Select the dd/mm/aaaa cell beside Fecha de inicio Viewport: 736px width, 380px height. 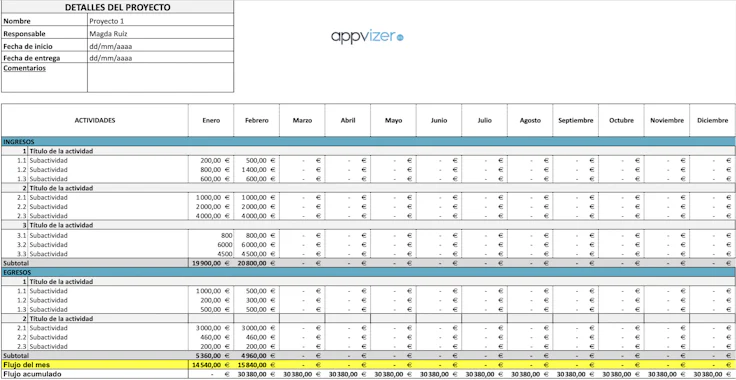point(161,46)
